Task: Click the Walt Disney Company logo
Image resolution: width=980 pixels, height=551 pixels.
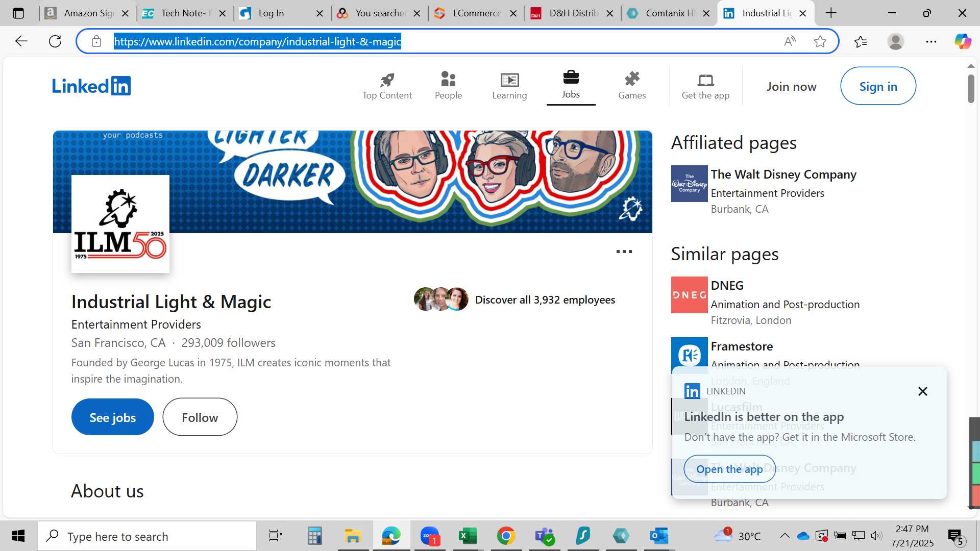Action: pyautogui.click(x=689, y=184)
